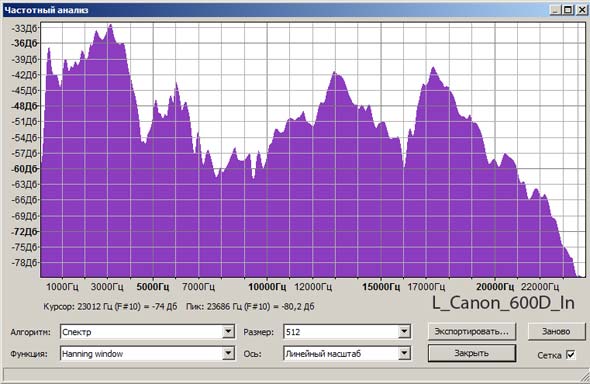Click the Hanning window function field
The image size is (590, 384).
(x=141, y=354)
